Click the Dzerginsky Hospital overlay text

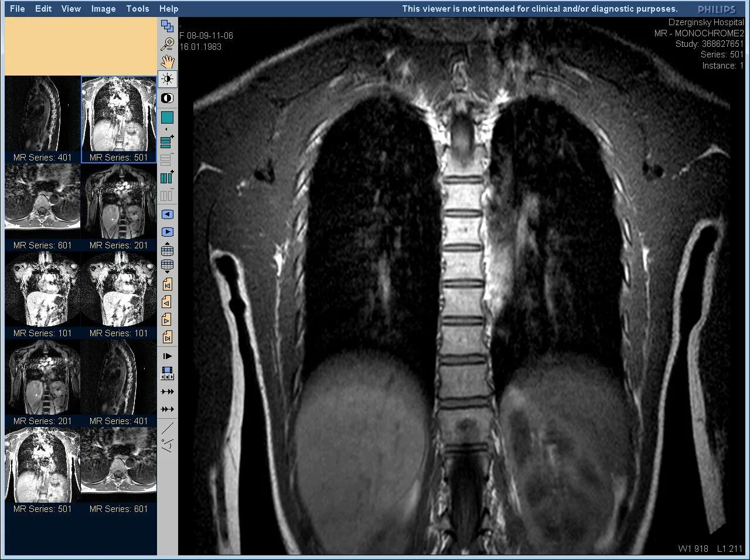pyautogui.click(x=706, y=22)
